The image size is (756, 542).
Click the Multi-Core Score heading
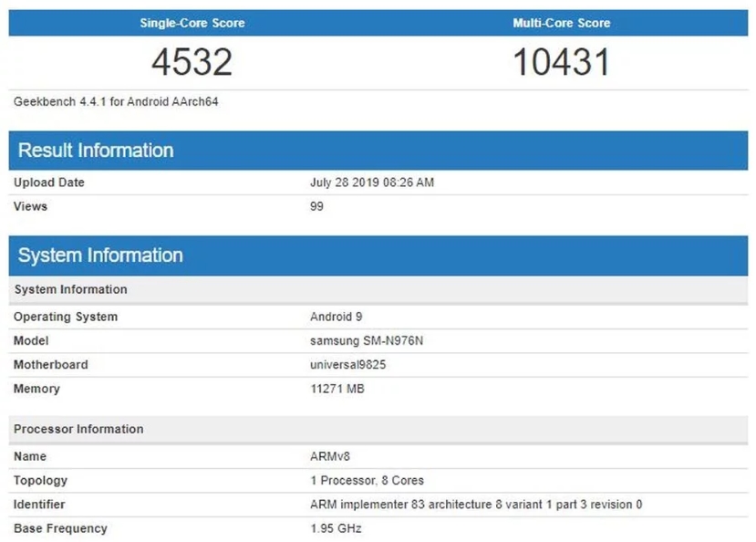[561, 23]
